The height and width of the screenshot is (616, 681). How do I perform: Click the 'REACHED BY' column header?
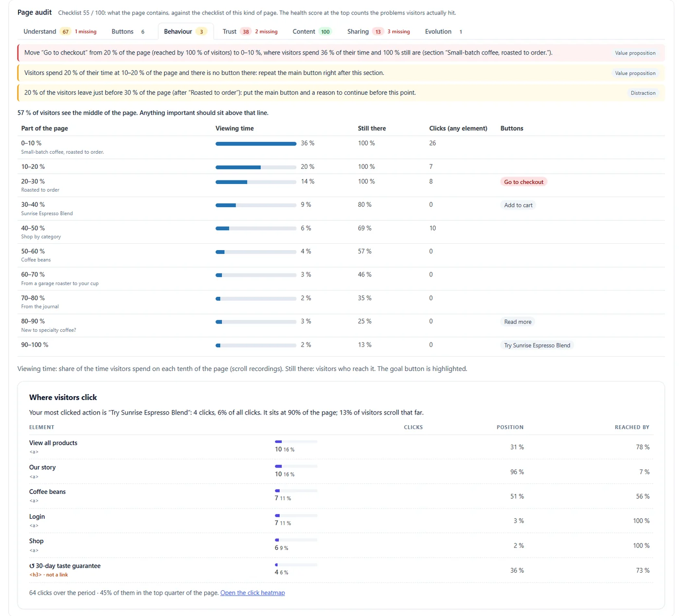(632, 427)
